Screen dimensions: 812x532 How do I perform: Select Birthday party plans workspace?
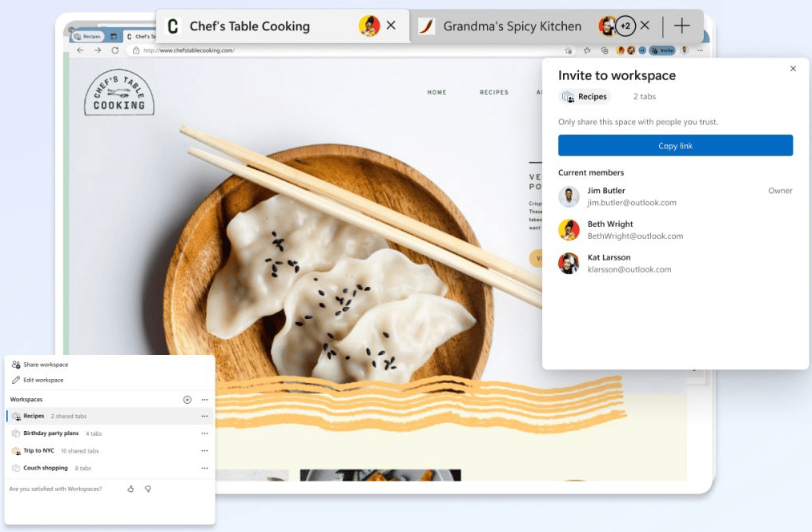[x=110, y=433]
